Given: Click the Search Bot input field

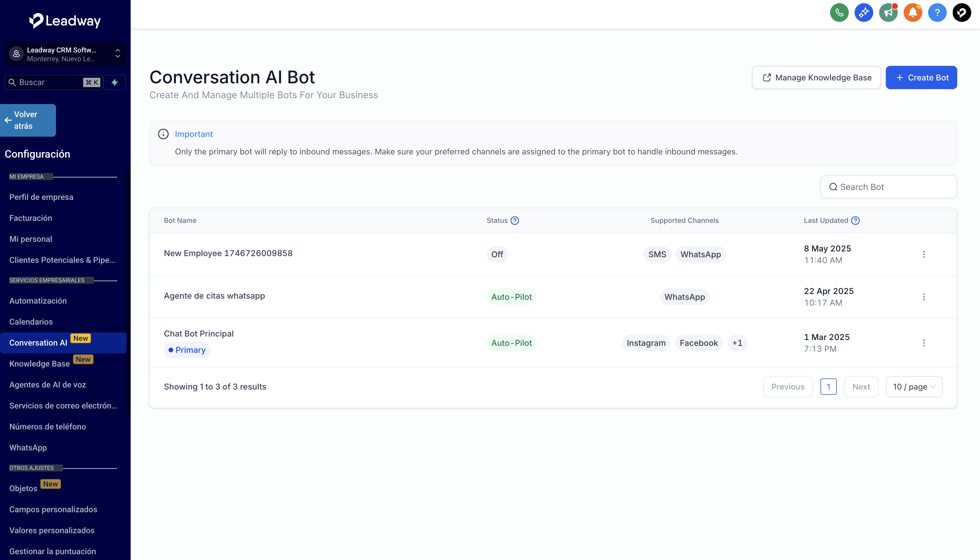Looking at the screenshot, I should click(x=888, y=187).
